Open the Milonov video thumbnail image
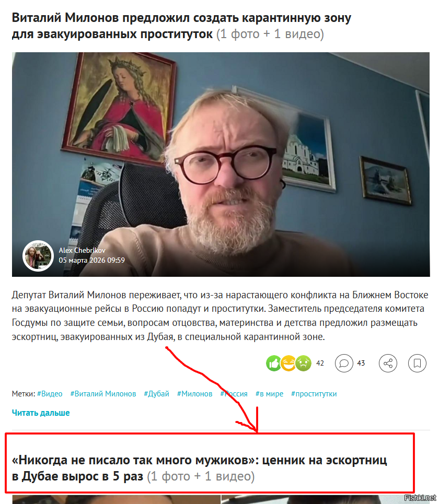439x504 pixels. (x=221, y=164)
